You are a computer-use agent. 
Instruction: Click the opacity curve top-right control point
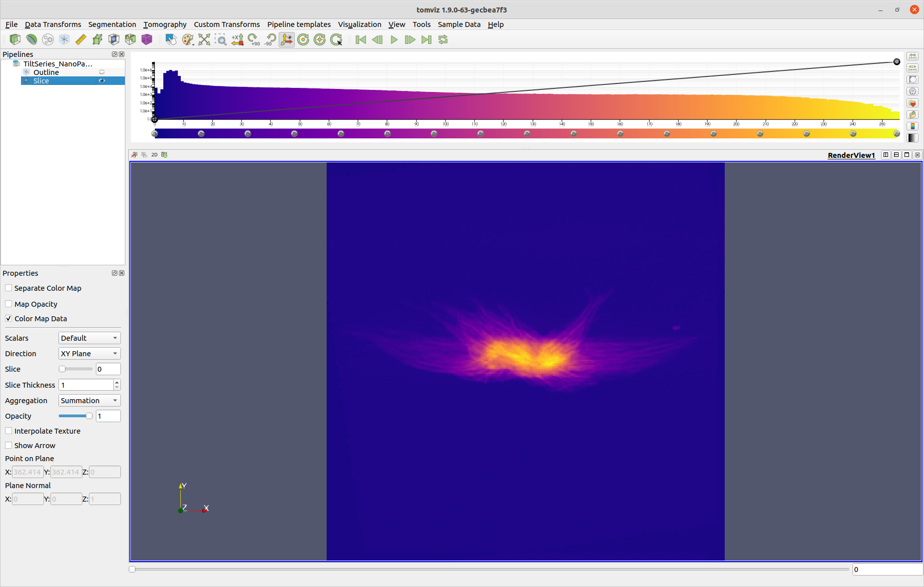[x=897, y=62]
